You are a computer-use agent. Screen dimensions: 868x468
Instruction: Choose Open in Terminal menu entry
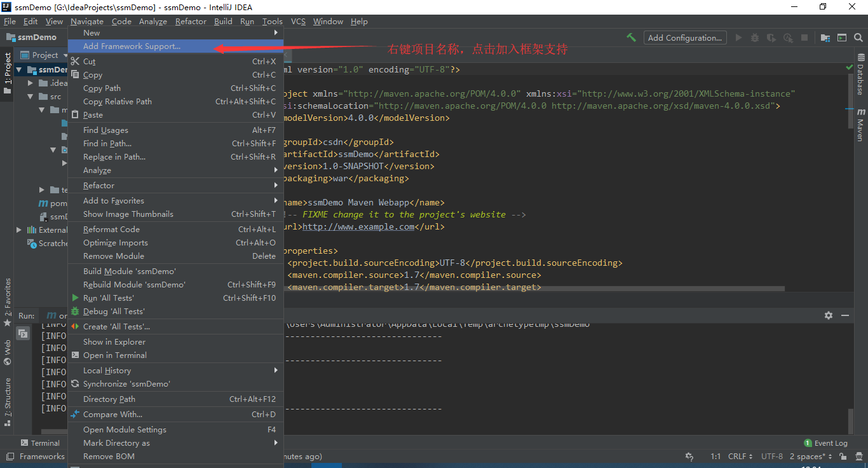pos(175,355)
